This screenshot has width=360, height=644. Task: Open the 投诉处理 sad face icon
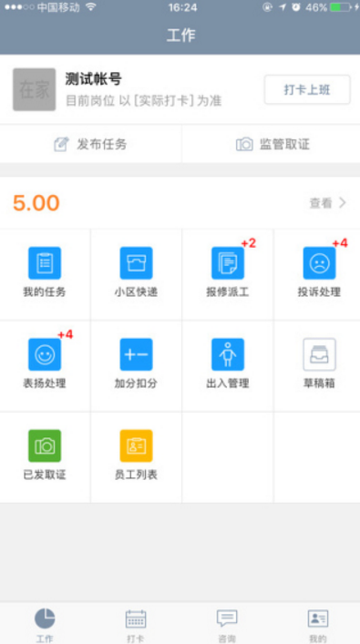point(319,263)
